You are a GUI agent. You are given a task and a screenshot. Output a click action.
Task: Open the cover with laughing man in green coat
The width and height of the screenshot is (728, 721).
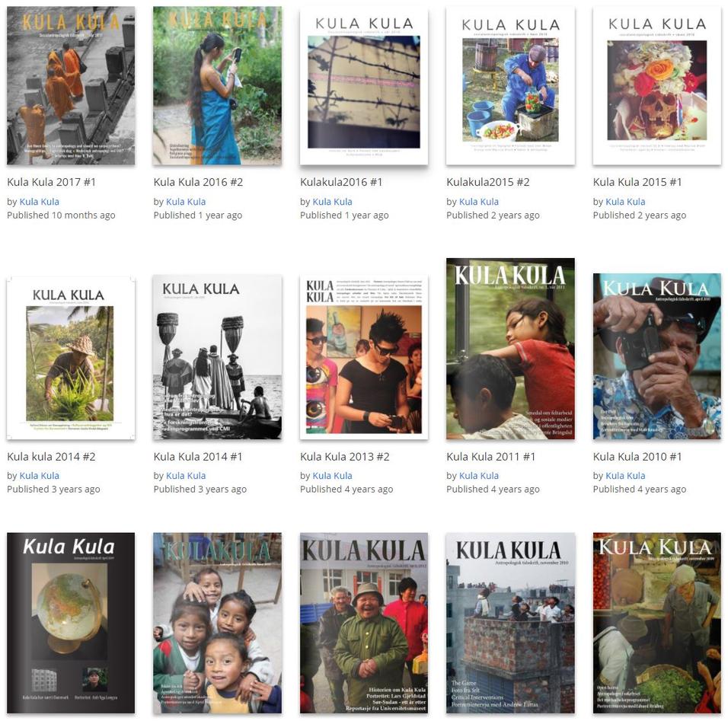tap(364, 623)
